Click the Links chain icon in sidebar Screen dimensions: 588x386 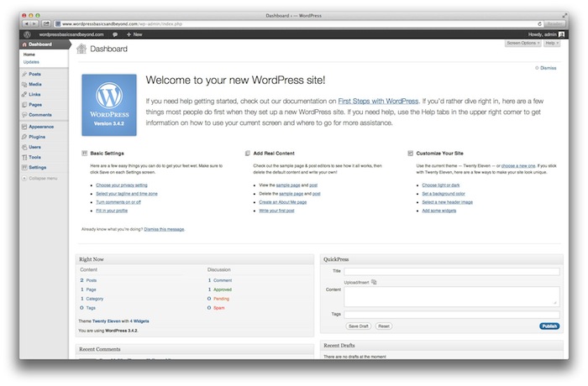tap(24, 95)
